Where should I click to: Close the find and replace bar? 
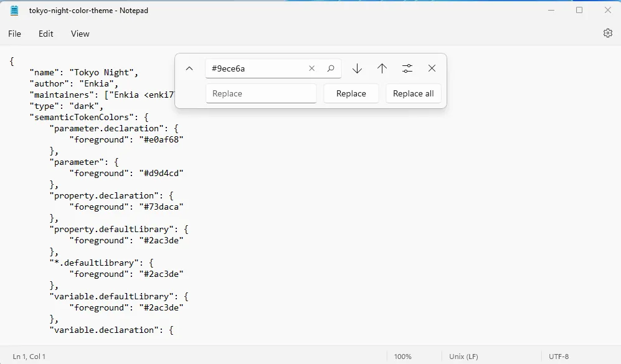[432, 68]
